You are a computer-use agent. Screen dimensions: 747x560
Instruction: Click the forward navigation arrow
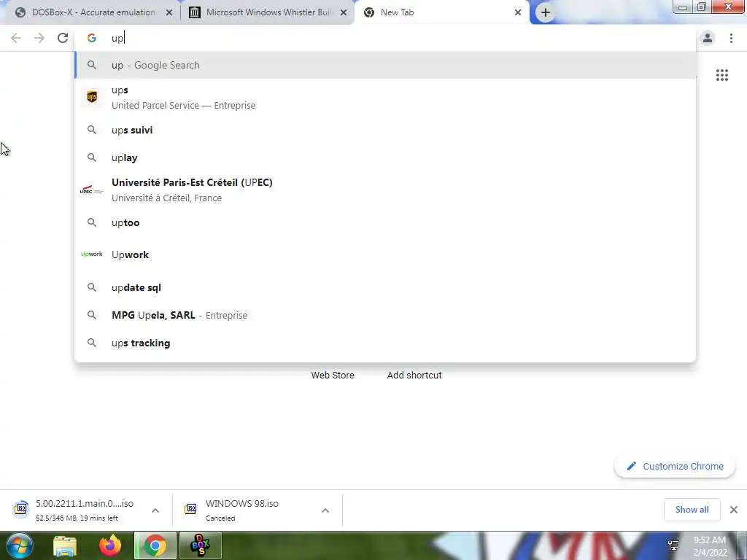(x=39, y=38)
